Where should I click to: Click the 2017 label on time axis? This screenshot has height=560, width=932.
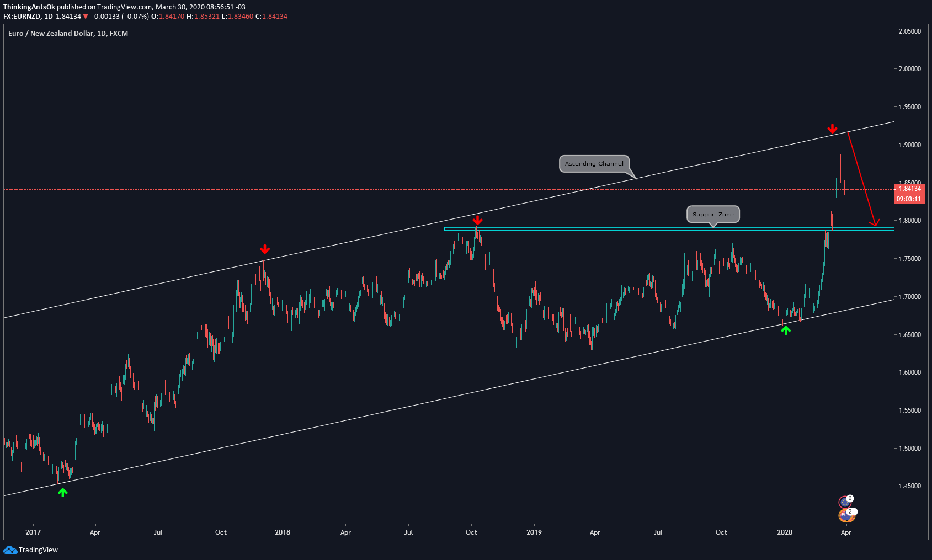point(33,532)
